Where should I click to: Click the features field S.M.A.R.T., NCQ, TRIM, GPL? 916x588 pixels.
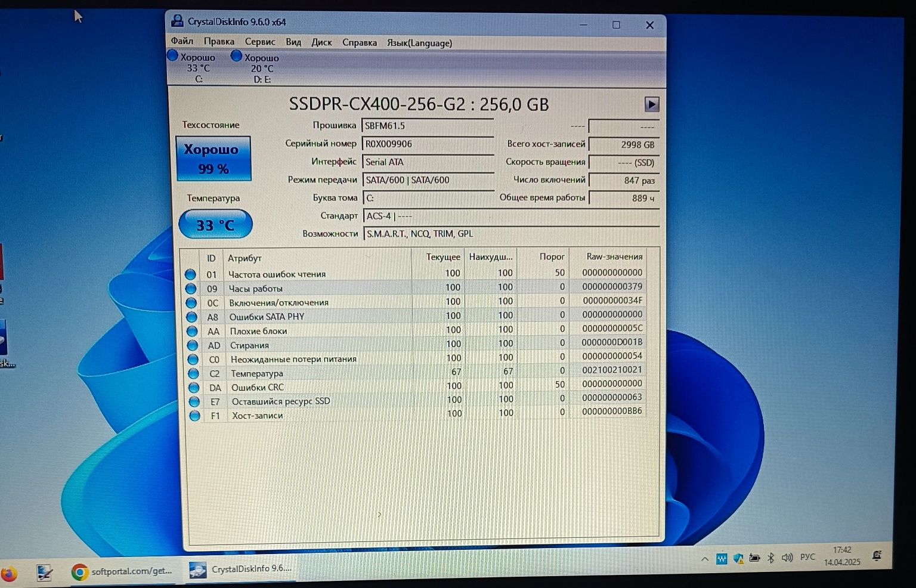coord(511,234)
